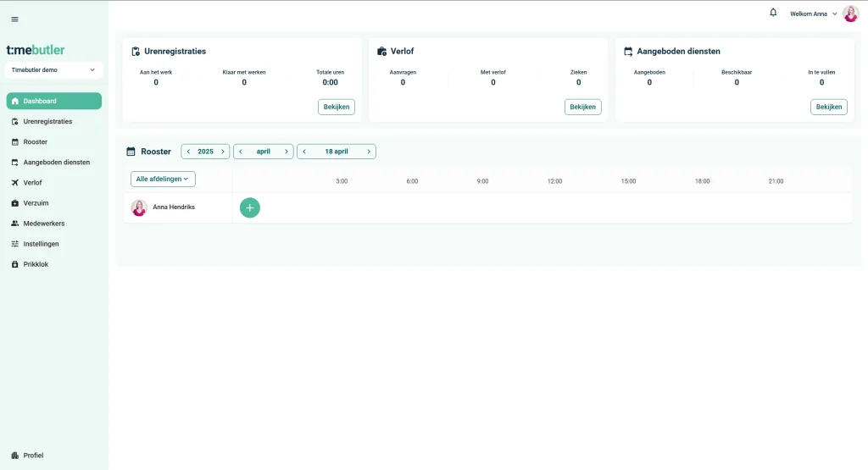Go to previous month before april
The image size is (868, 470).
coord(241,152)
